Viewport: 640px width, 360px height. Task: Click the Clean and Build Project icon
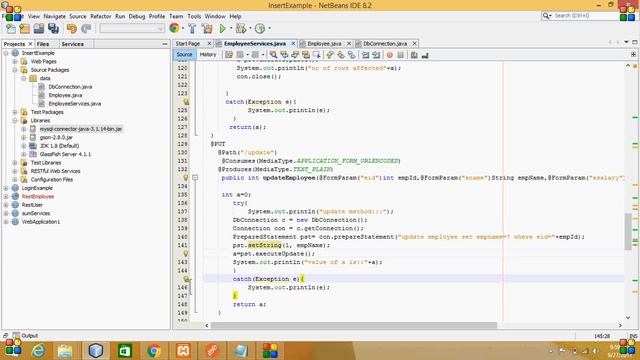[207, 29]
